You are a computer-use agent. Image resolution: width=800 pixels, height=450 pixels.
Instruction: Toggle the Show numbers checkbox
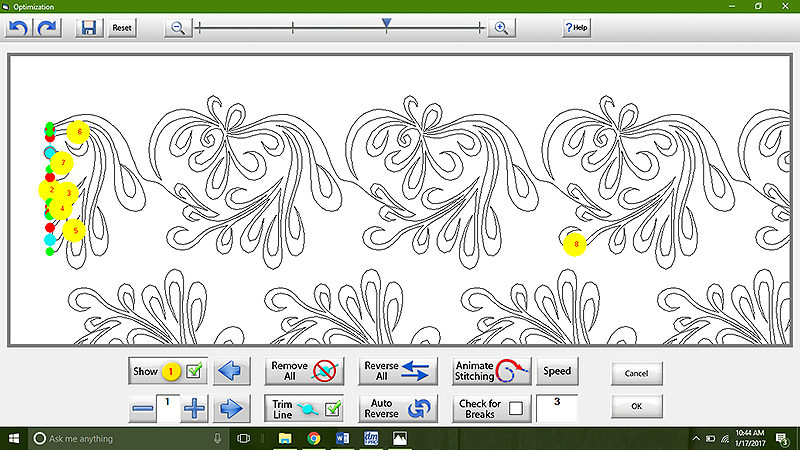click(x=195, y=372)
